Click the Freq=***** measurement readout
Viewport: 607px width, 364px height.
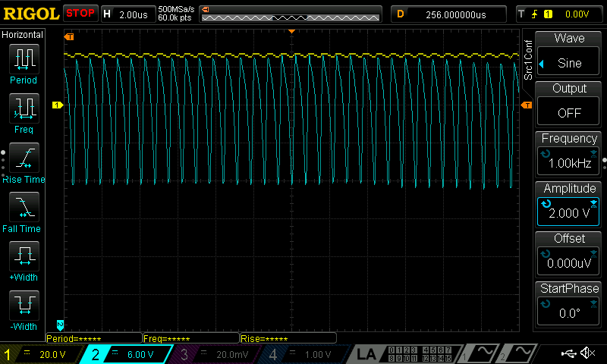[x=191, y=338]
